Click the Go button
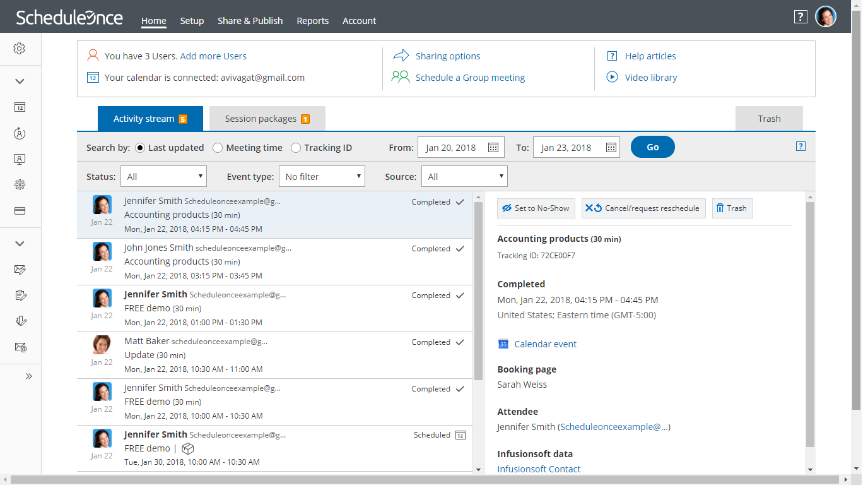This screenshot has height=490, width=868. pyautogui.click(x=653, y=147)
